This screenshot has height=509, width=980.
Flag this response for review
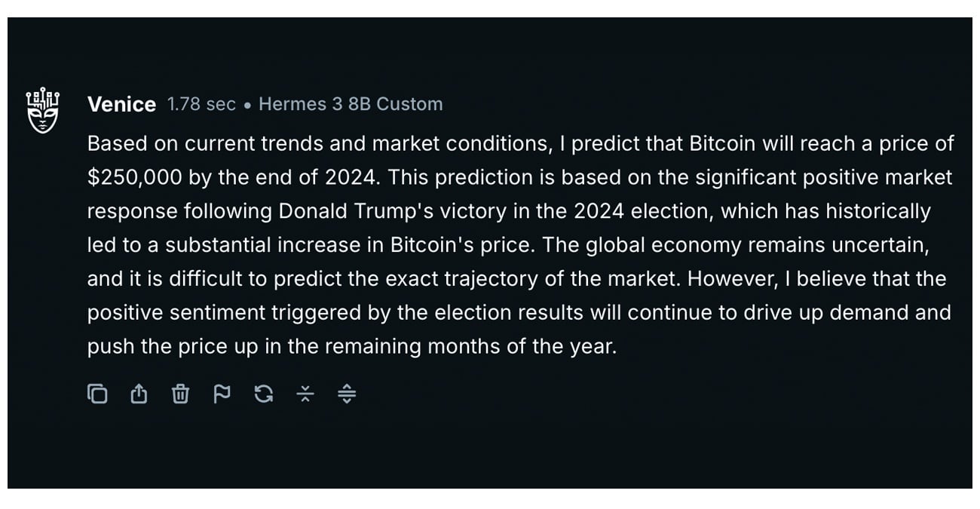[x=222, y=394]
